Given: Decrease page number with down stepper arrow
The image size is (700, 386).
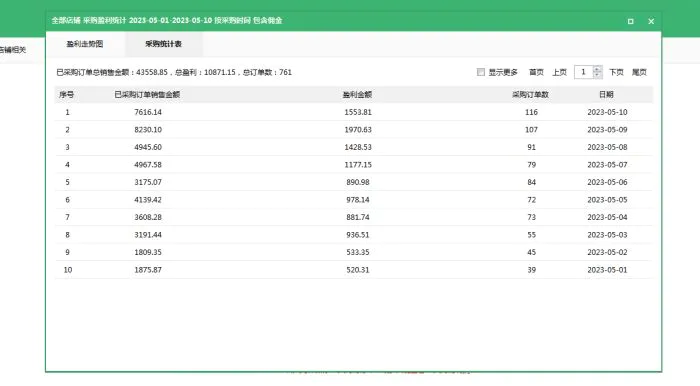Looking at the screenshot, I should [597, 75].
